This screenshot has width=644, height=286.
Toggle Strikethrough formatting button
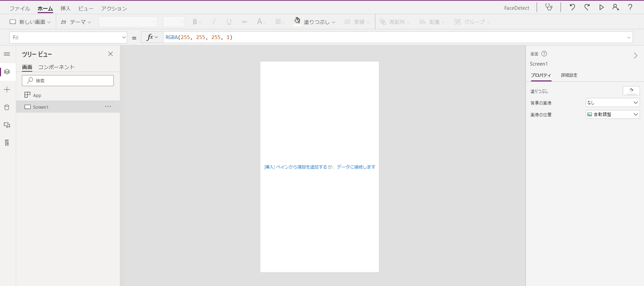[245, 22]
